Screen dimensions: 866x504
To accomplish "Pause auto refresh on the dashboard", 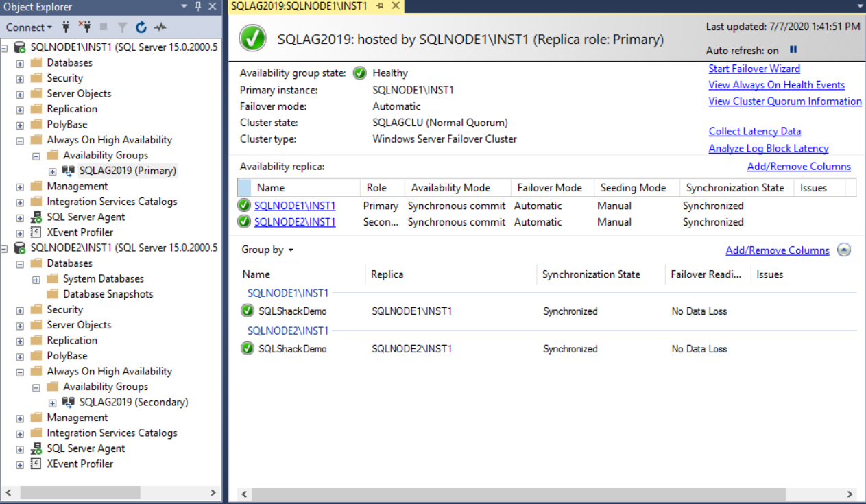I will pyautogui.click(x=793, y=50).
